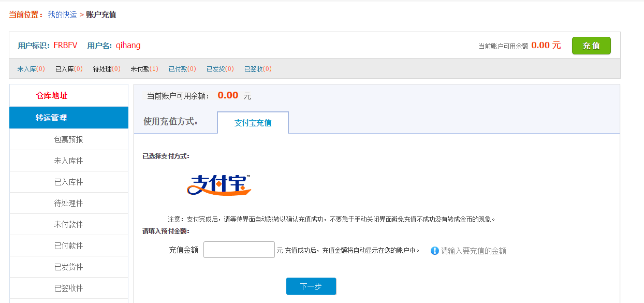Focus the 充值金额 input field

coord(239,250)
